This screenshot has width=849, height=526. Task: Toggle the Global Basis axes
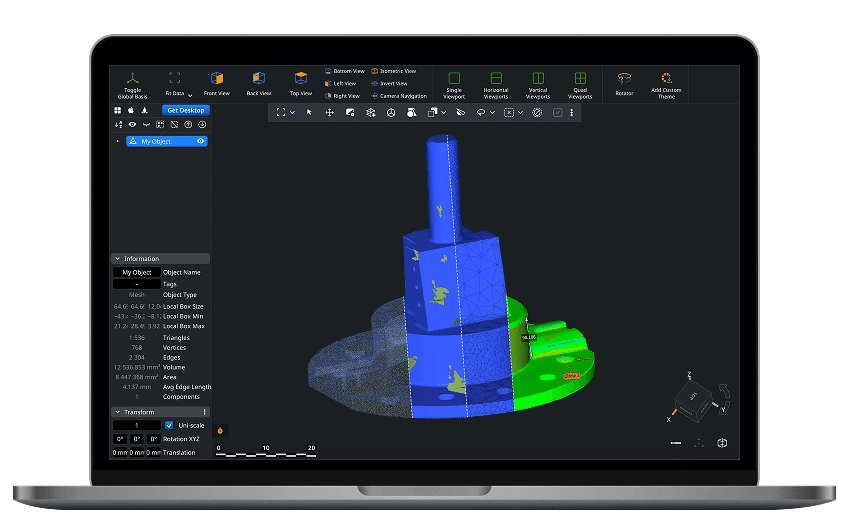[x=133, y=85]
